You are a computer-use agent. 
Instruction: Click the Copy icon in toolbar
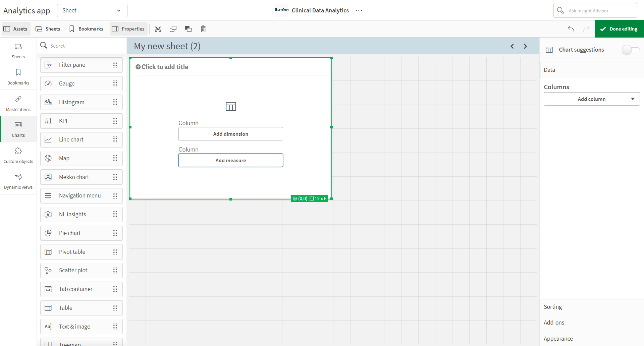pos(173,29)
